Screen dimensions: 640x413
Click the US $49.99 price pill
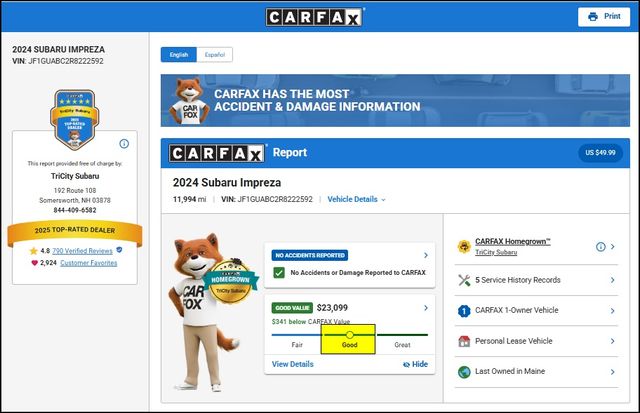(x=600, y=153)
